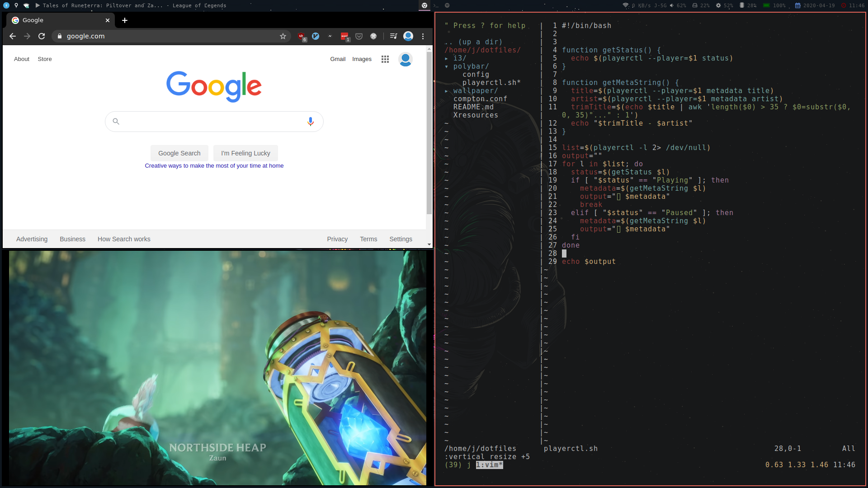Open the Gmail link
This screenshot has height=488, width=868.
[338, 59]
